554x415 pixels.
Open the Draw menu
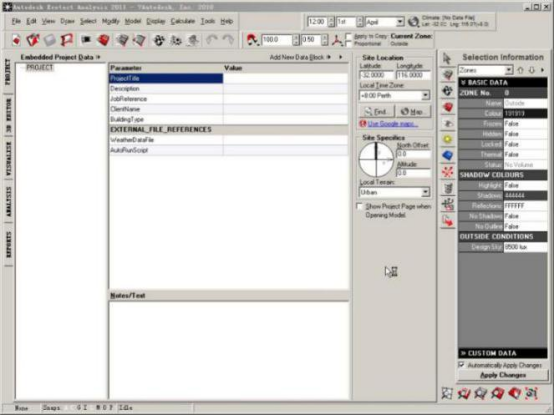[x=67, y=21]
